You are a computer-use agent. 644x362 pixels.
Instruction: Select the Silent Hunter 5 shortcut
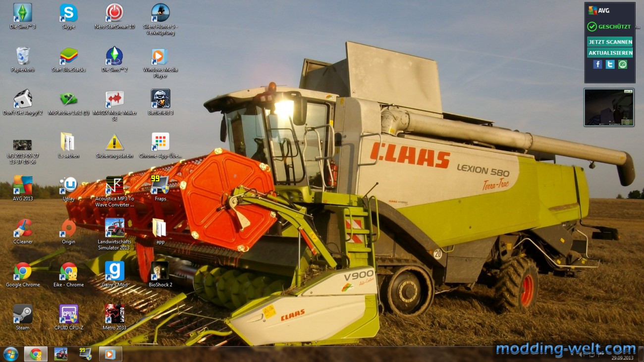tap(160, 19)
